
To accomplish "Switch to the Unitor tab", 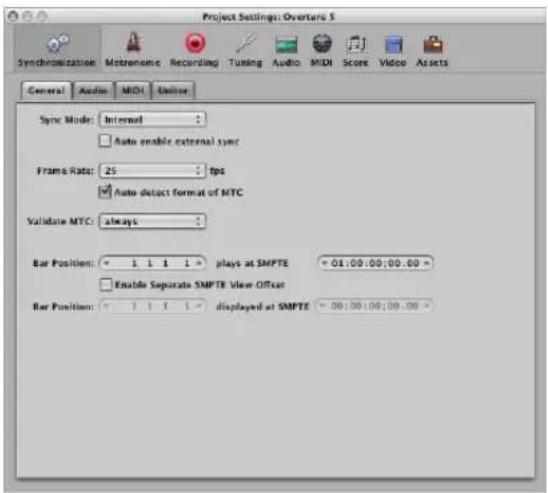I will click(173, 91).
